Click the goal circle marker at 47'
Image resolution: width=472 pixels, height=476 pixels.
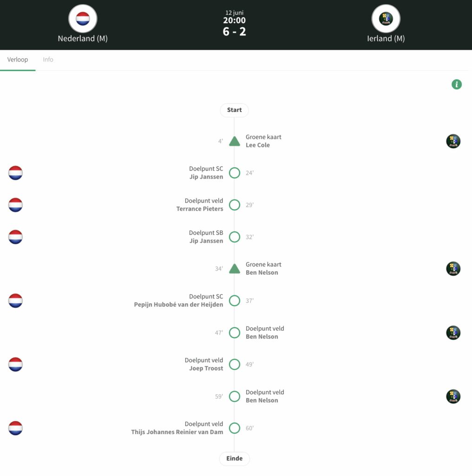(235, 332)
